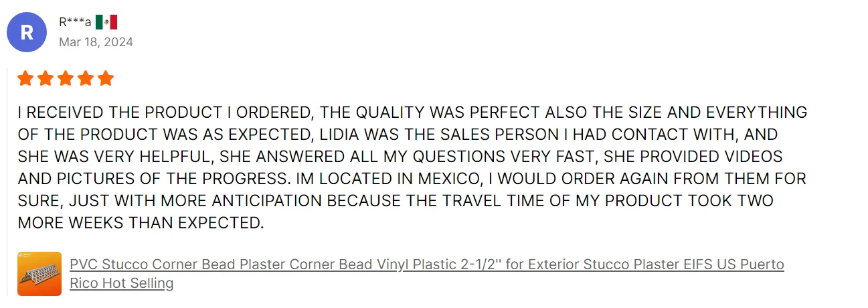Screen dimensions: 868x308
Task: Click 'MORE WEEKS THAN EXPECTED.' closing line
Action: [x=141, y=223]
